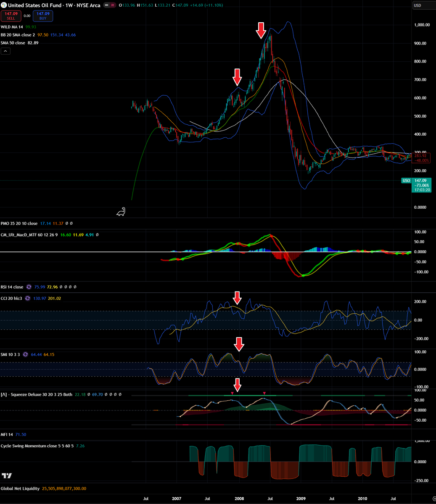Screen dimensions: 436x504
Task: Select the Cycle Swing Momentum legend
Action: click(x=37, y=446)
